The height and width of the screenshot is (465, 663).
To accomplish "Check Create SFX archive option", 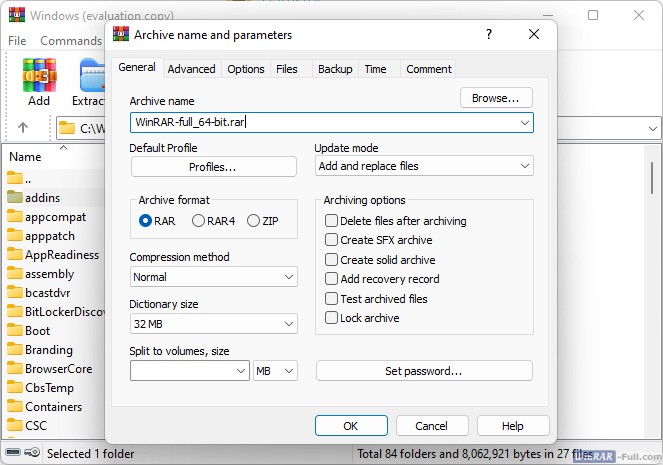I will click(332, 240).
